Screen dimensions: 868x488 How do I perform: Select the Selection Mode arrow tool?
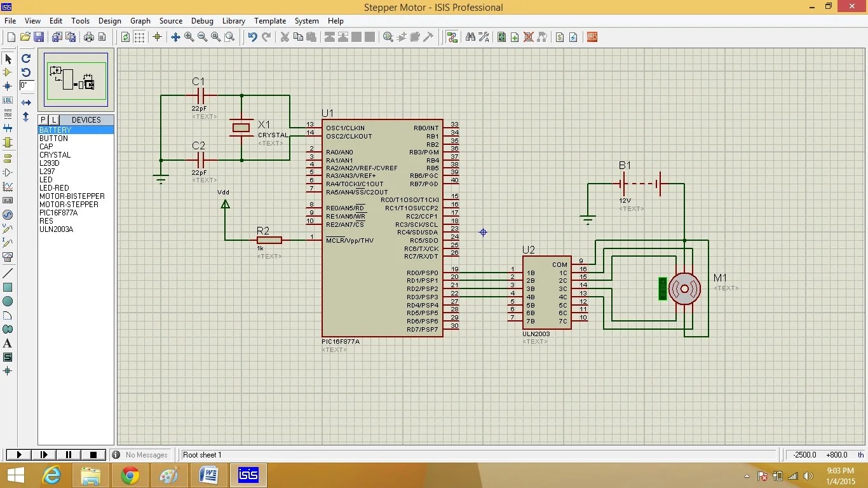[8, 58]
